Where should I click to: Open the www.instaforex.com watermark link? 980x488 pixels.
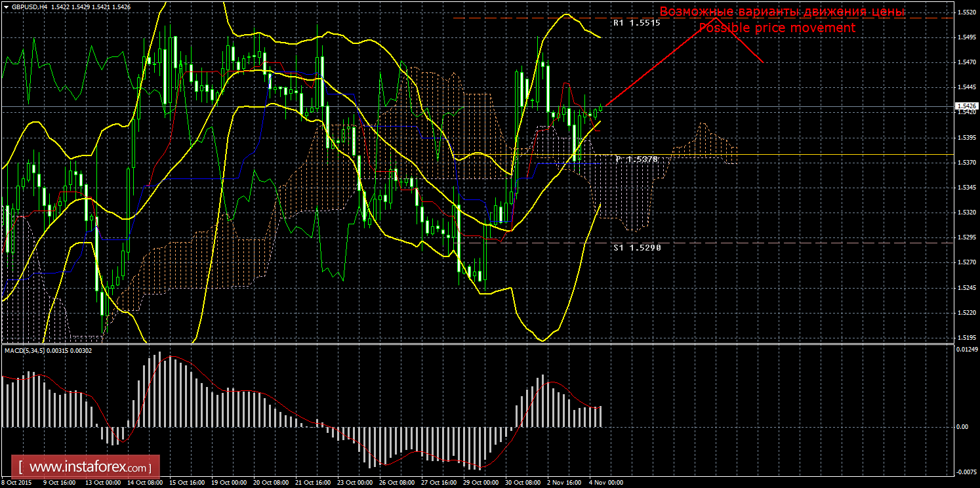point(89,468)
